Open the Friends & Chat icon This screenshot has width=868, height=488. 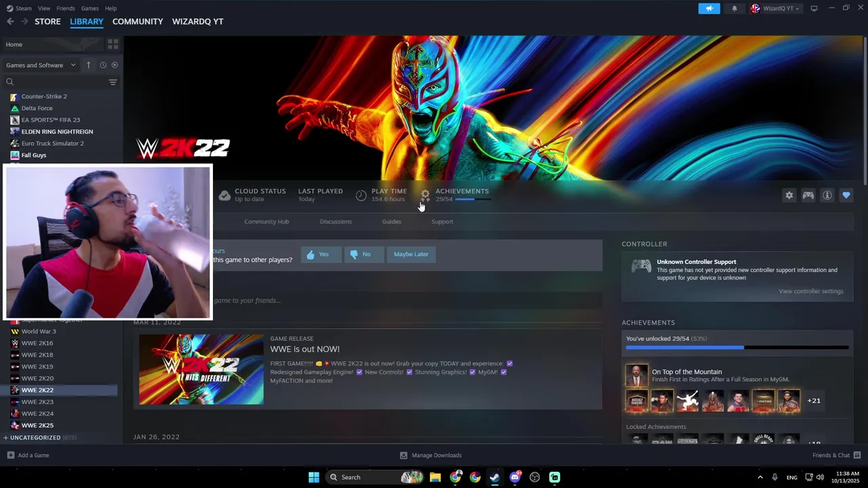coord(857,455)
